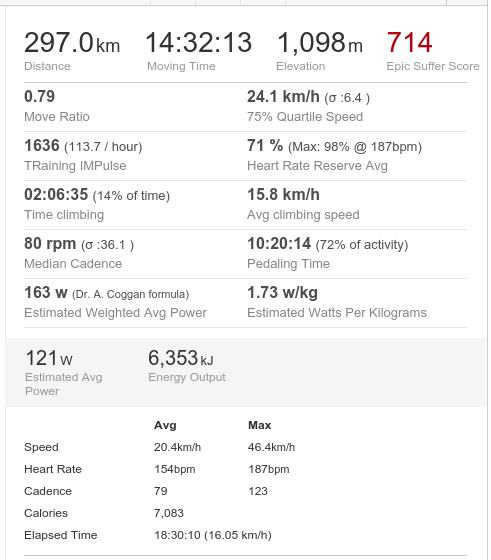
Task: Click the 297.0 km Distance value
Action: pyautogui.click(x=72, y=43)
